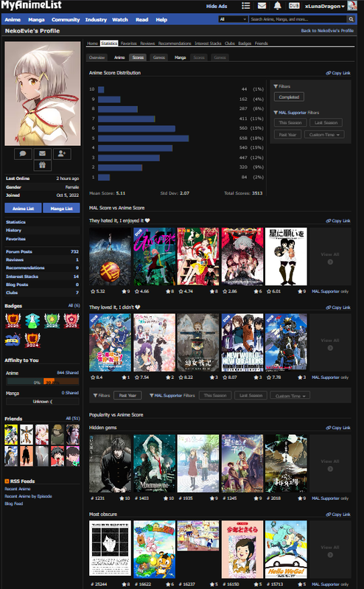Click the search anime input field
Image resolution: width=364 pixels, height=589 pixels.
[298, 19]
